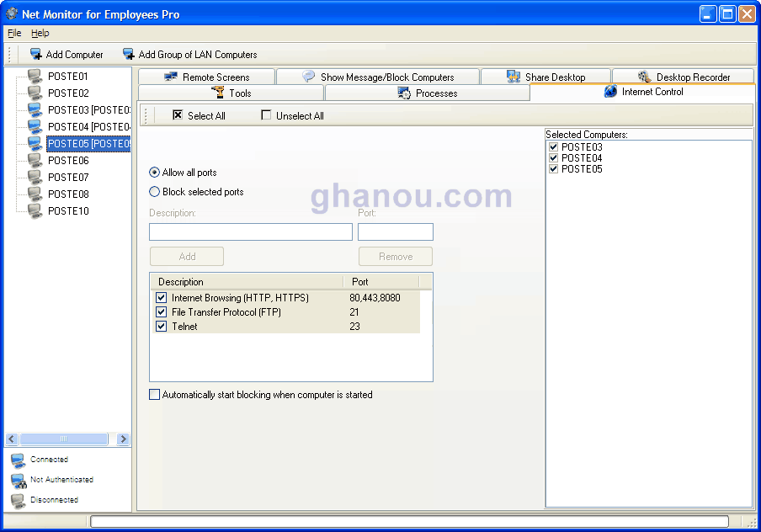Click the Remote Screens tab icon
This screenshot has height=532, width=761.
[x=171, y=77]
